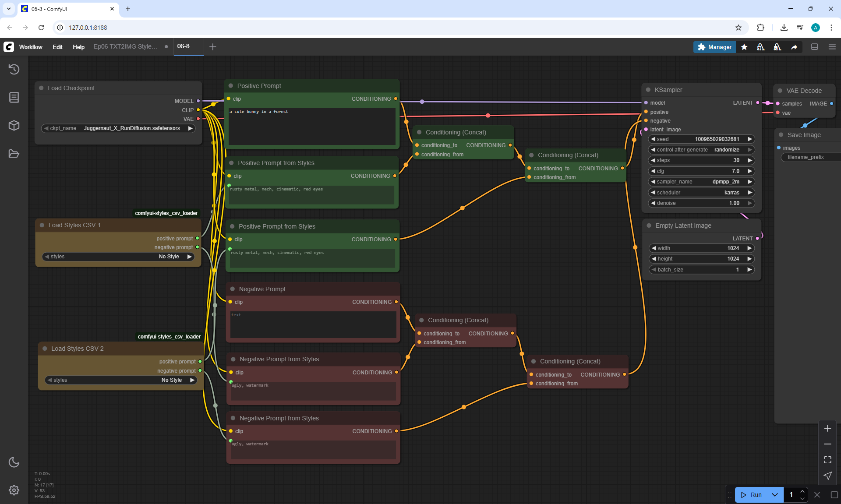Switch to Ep06 TXT2IMG Style tab
Viewport: 841px width, 504px height.
125,46
